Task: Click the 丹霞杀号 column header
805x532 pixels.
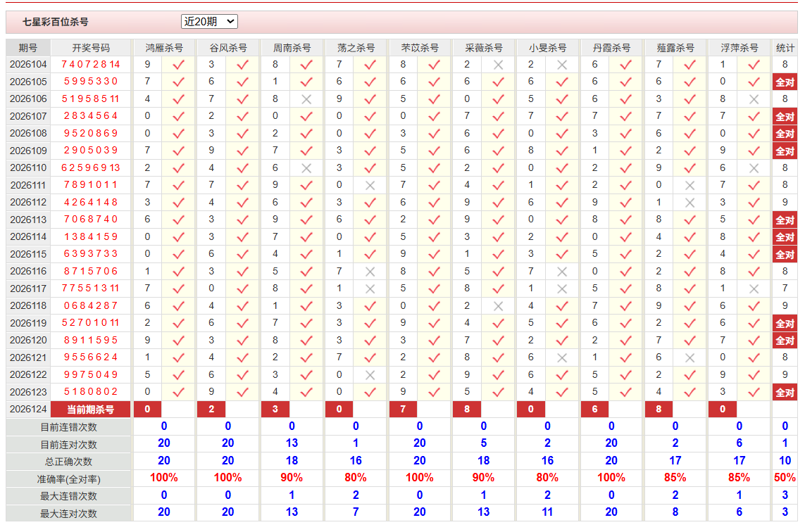Action: tap(611, 48)
